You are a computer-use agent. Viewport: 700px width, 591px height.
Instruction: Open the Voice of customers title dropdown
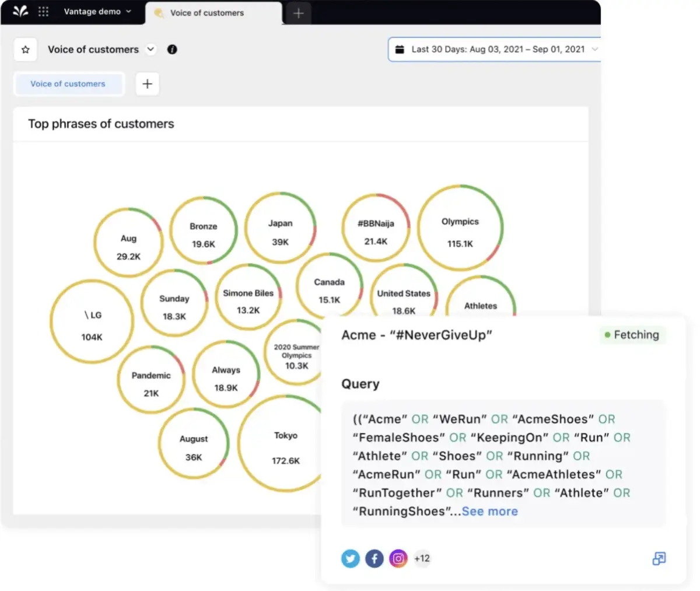tap(150, 50)
